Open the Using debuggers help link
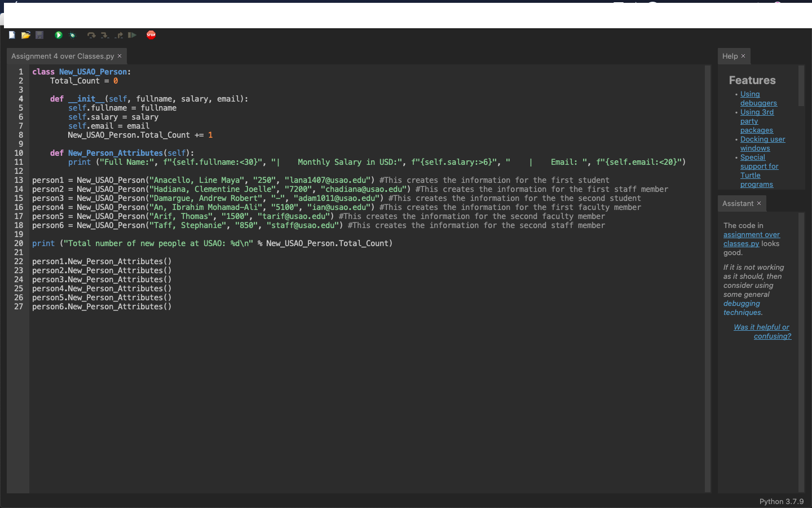The height and width of the screenshot is (508, 812). (x=758, y=98)
